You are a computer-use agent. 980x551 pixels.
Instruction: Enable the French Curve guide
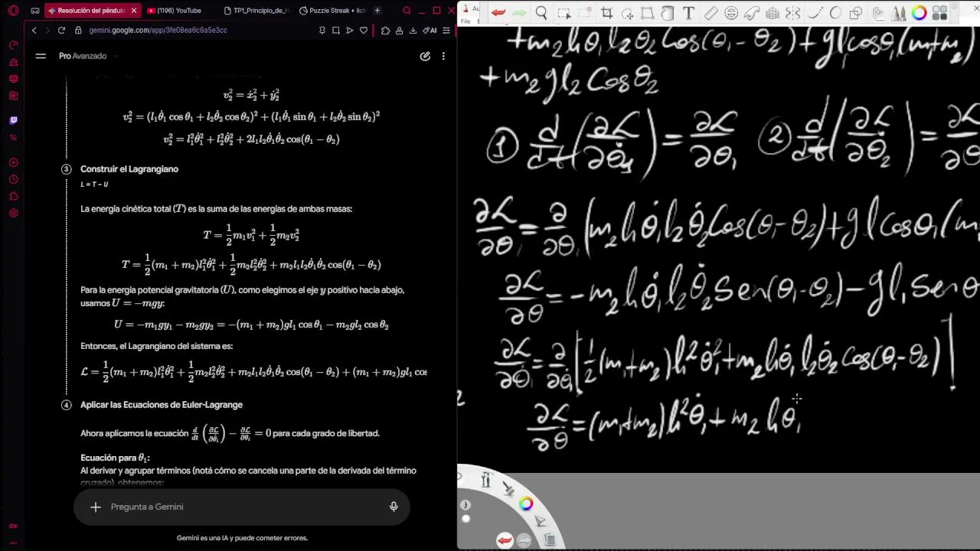[x=751, y=13]
